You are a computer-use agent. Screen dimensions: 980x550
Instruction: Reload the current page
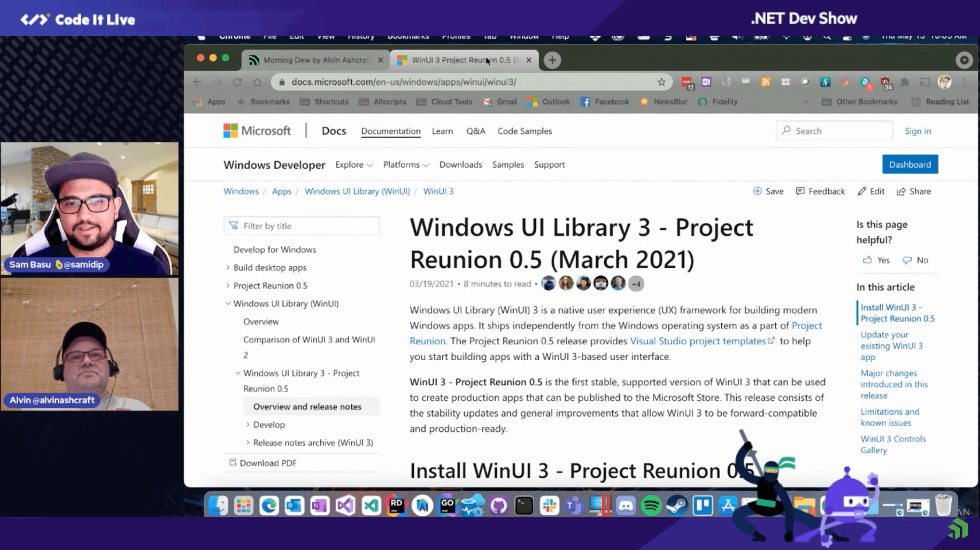[x=237, y=82]
